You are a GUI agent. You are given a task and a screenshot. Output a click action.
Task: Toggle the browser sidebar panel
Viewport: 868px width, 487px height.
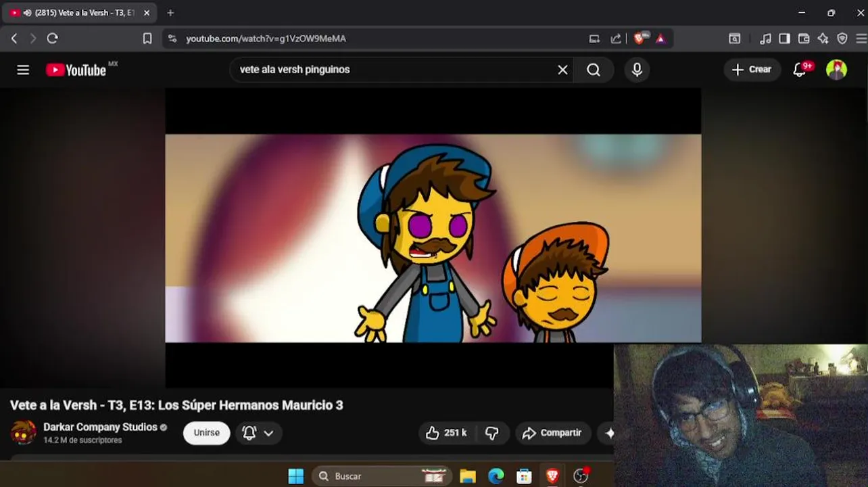(x=784, y=39)
